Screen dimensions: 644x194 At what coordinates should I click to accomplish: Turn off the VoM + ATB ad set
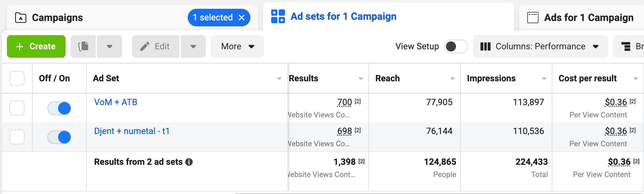pos(59,108)
